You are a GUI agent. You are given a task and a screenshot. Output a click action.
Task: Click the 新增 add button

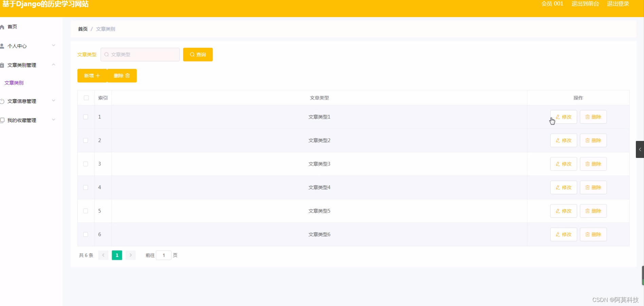pos(92,76)
